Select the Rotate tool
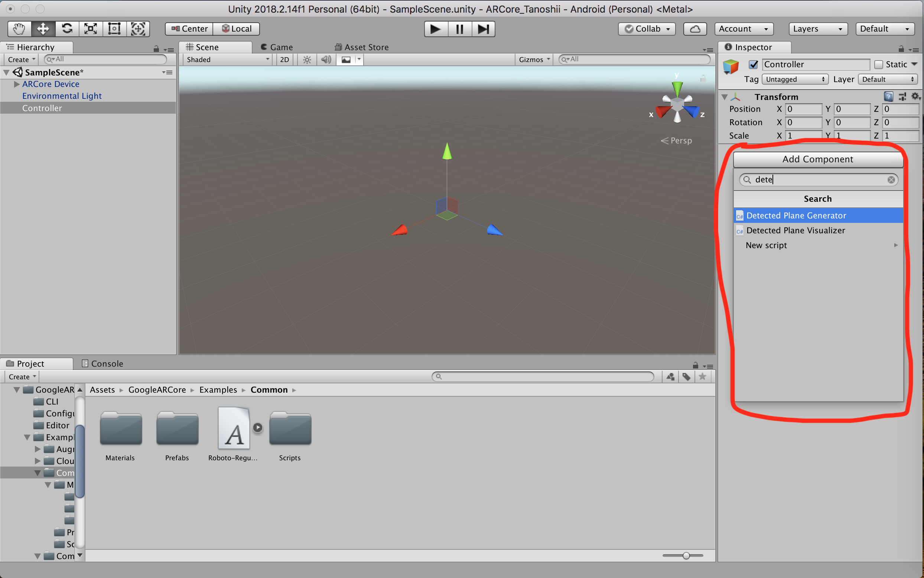This screenshot has width=924, height=578. [x=67, y=29]
